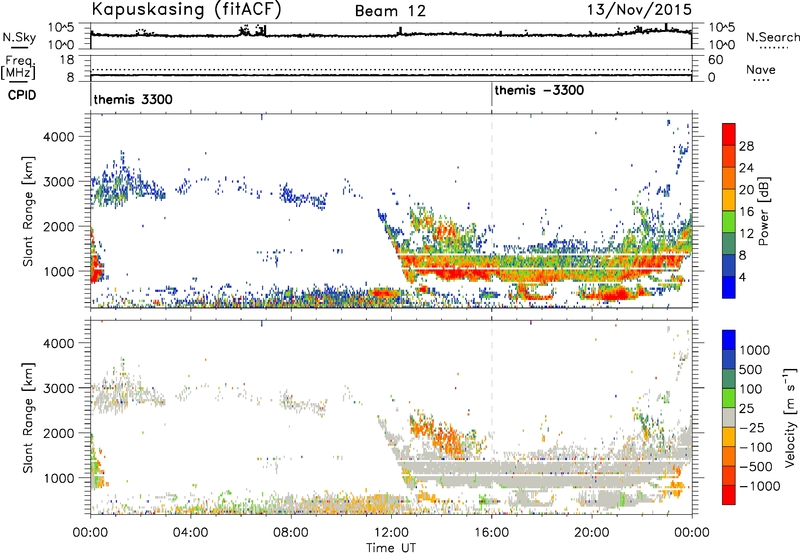Click the "Time UT" axis title

pyautogui.click(x=391, y=548)
